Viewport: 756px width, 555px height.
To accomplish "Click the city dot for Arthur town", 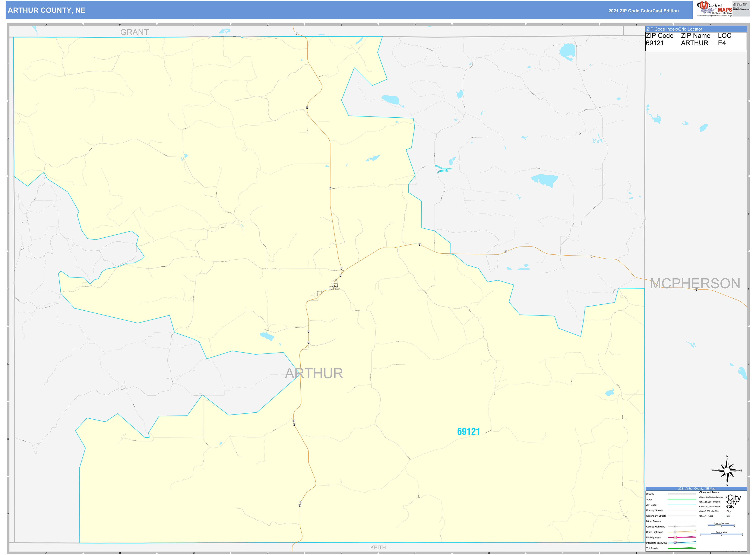I will [x=335, y=286].
